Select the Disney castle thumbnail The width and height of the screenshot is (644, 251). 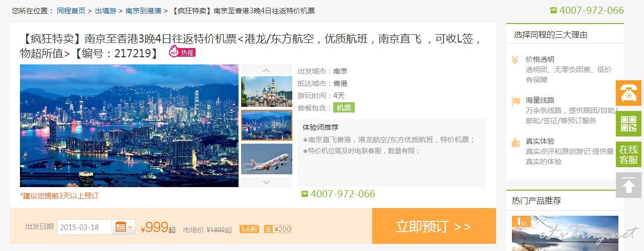[266, 92]
